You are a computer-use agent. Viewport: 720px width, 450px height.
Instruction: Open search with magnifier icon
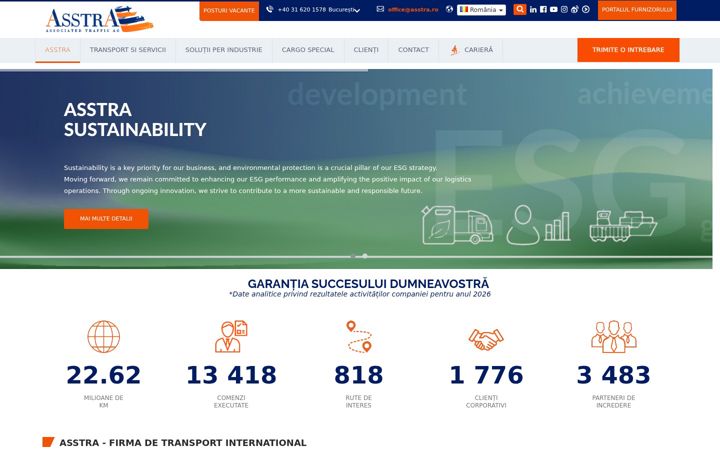(x=519, y=9)
